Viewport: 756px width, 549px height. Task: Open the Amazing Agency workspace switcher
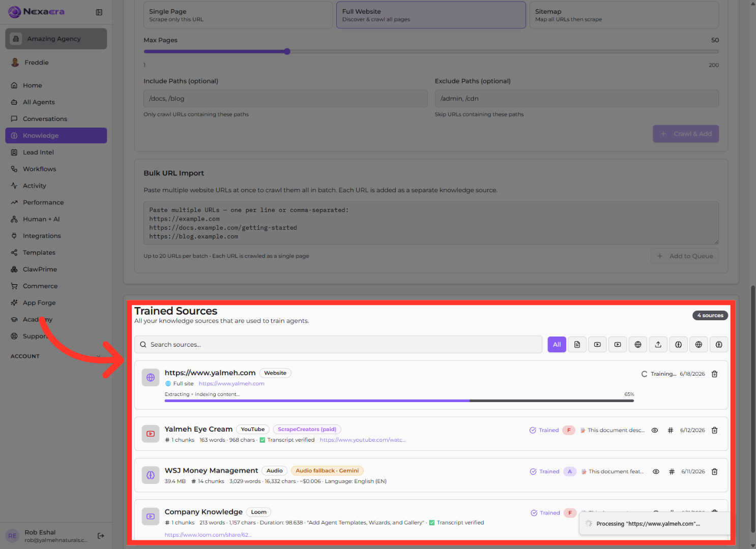56,39
